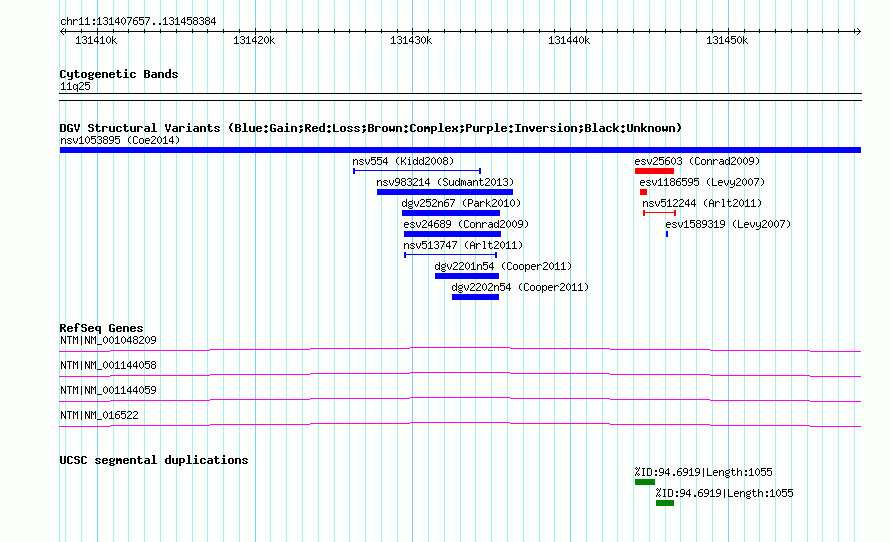
Task: Open the nsv512244 (Arlt2011) label
Action: click(x=702, y=203)
